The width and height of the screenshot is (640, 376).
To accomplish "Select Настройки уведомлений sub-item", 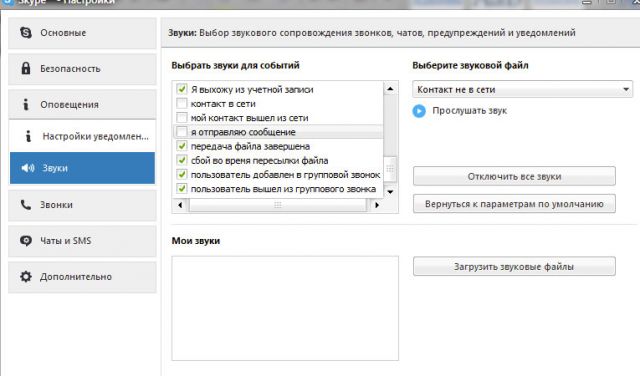I will click(82, 136).
